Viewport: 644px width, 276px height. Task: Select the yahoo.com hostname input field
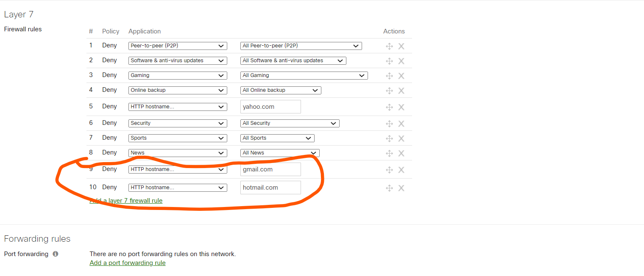tap(270, 107)
